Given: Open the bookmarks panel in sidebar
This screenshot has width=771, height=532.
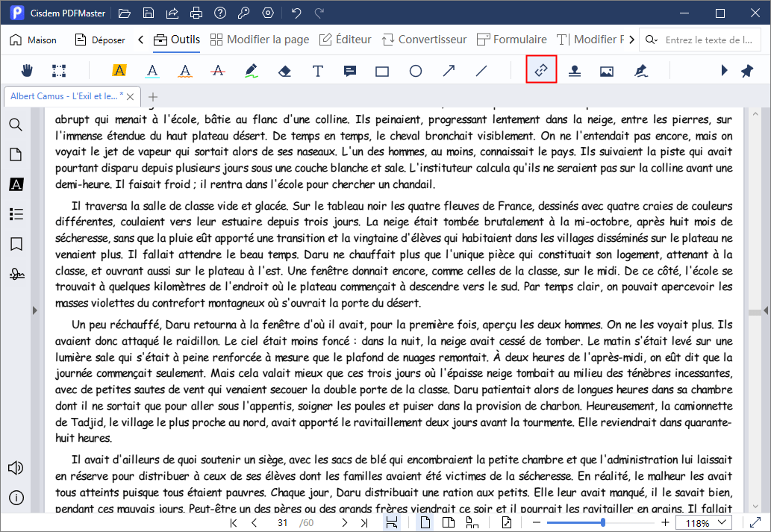Looking at the screenshot, I should pos(16,244).
